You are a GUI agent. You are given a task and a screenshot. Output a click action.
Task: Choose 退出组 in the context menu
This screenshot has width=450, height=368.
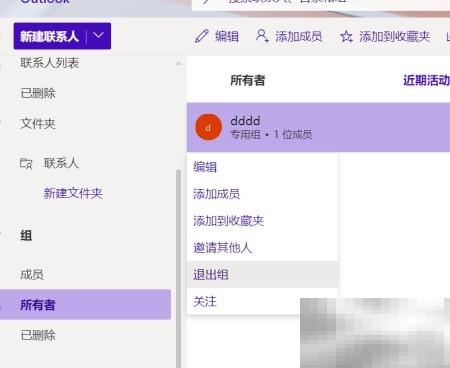[x=262, y=274]
